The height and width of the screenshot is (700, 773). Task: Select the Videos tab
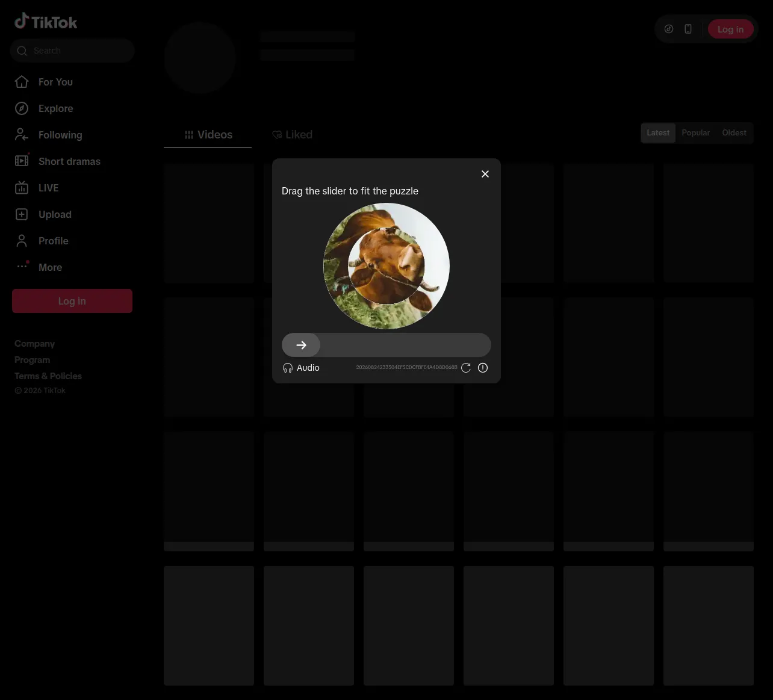208,135
